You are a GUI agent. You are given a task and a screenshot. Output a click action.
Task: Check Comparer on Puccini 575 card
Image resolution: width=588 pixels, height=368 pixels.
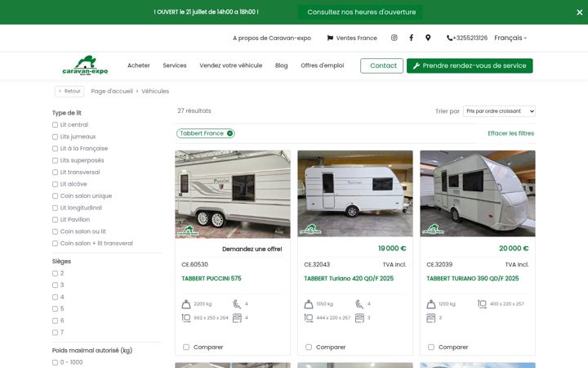tap(186, 347)
